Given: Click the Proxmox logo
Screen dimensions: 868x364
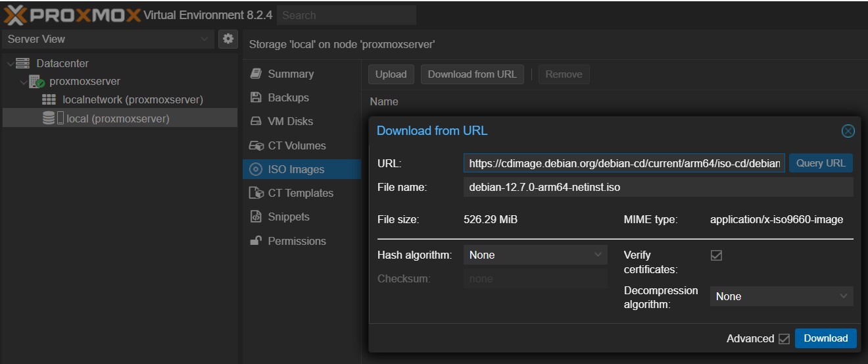Looking at the screenshot, I should pyautogui.click(x=72, y=15).
